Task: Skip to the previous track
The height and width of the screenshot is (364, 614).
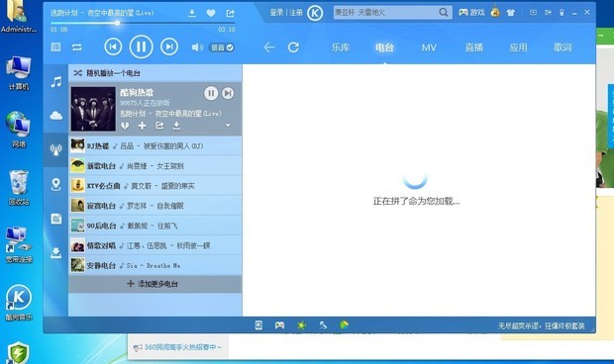Action: [113, 46]
